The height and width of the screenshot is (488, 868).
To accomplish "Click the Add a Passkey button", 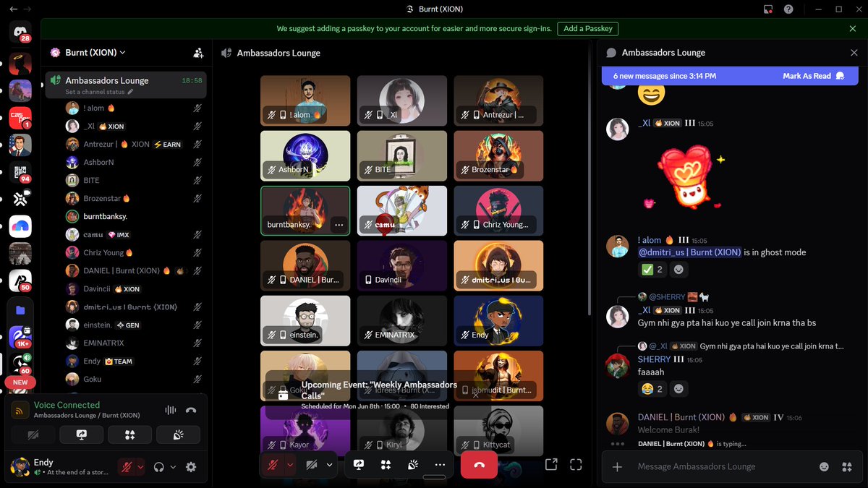I will (x=587, y=29).
